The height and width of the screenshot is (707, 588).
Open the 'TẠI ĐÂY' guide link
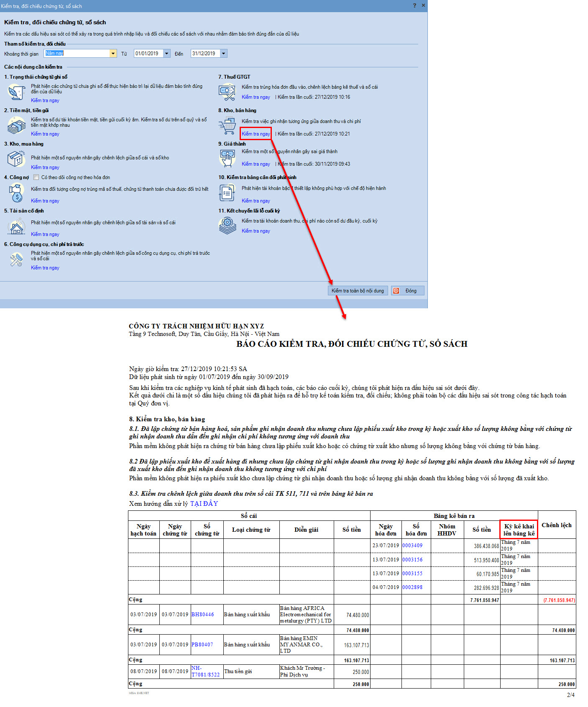click(204, 504)
